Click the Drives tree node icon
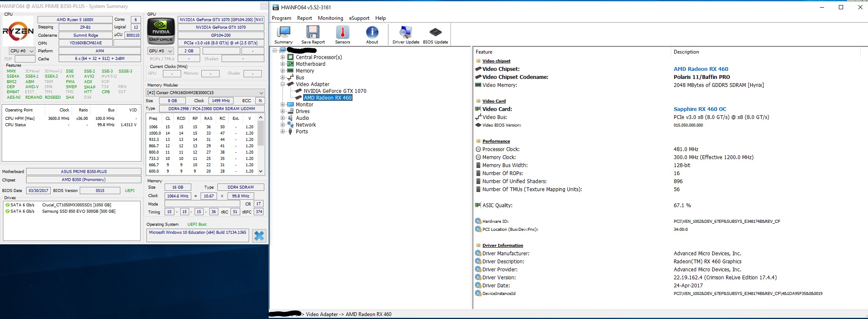Image resolution: width=868 pixels, height=319 pixels. point(290,111)
